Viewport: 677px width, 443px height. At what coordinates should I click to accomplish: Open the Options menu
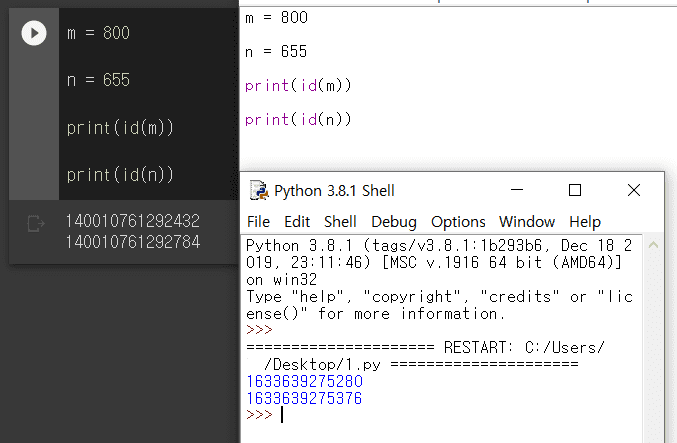pos(458,222)
